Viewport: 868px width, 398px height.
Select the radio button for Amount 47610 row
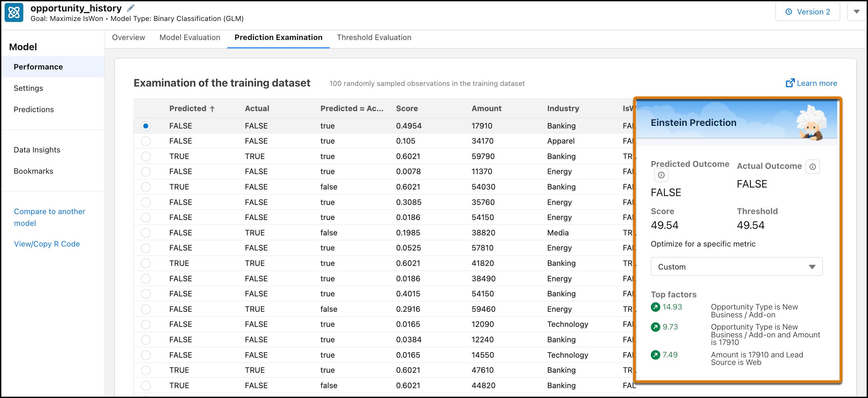[x=146, y=370]
